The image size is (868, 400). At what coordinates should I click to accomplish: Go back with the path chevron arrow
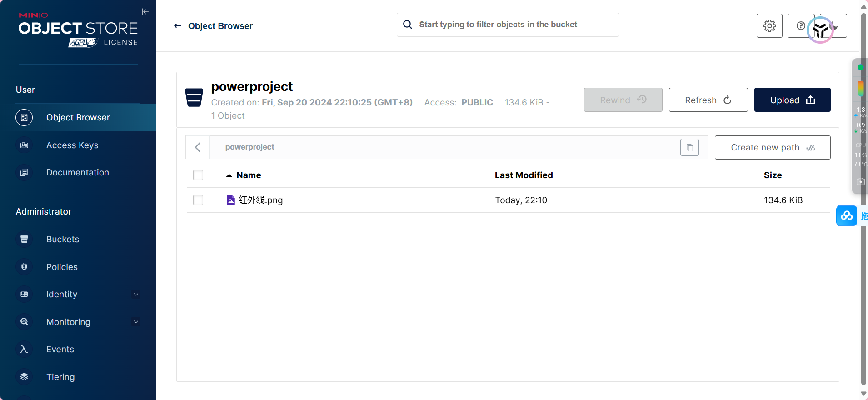198,147
